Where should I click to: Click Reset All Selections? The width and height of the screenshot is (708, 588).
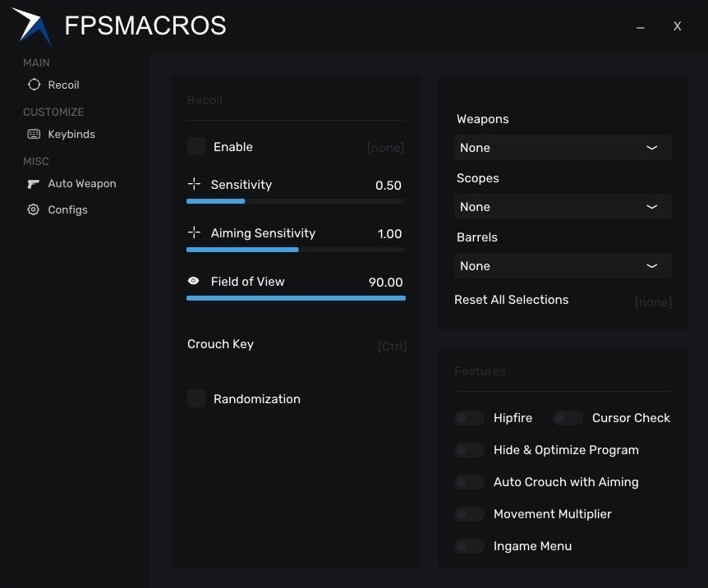(x=511, y=300)
